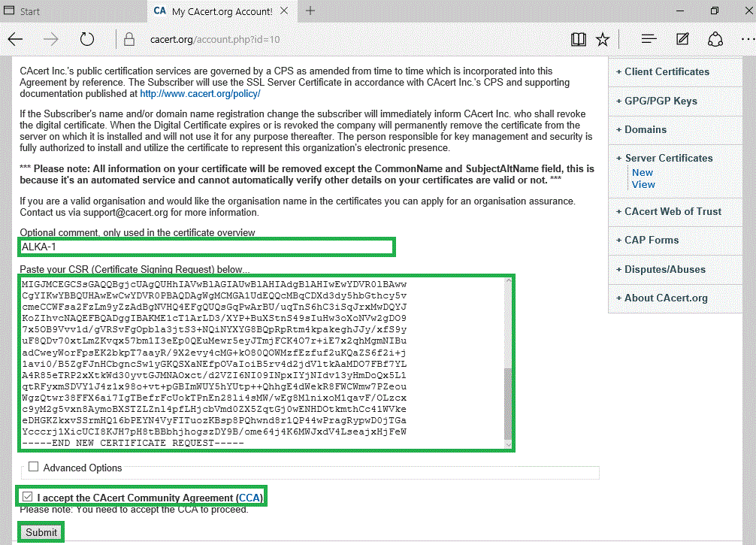
Task: Open the cacert.org/policy link
Action: tap(200, 94)
